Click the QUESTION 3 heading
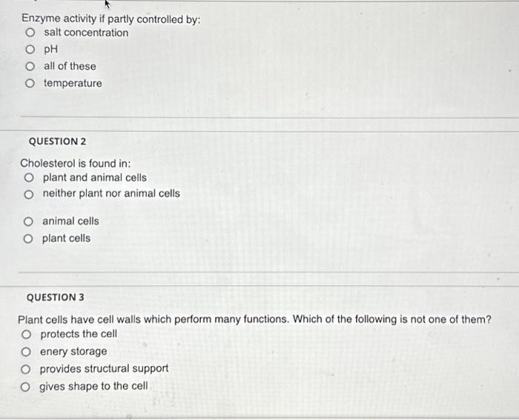The image size is (519, 420). [56, 297]
